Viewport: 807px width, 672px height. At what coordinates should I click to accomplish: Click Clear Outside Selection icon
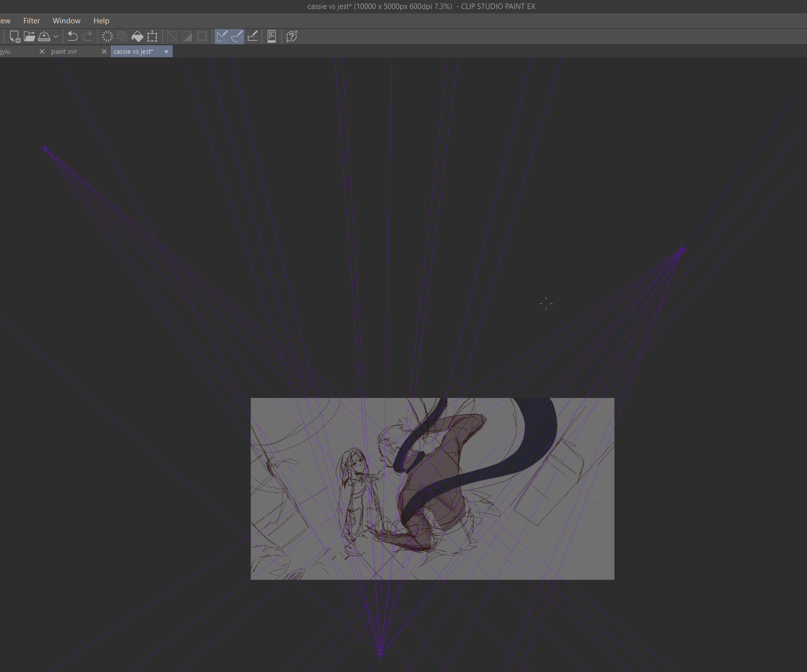(122, 36)
